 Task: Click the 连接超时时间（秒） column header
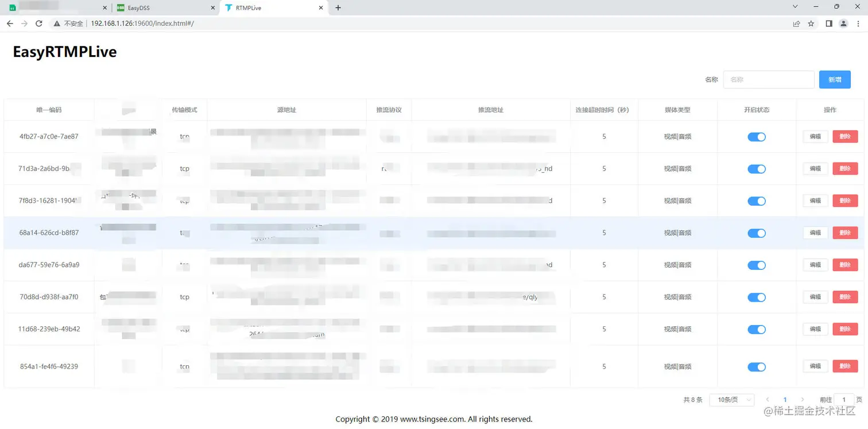[603, 110]
